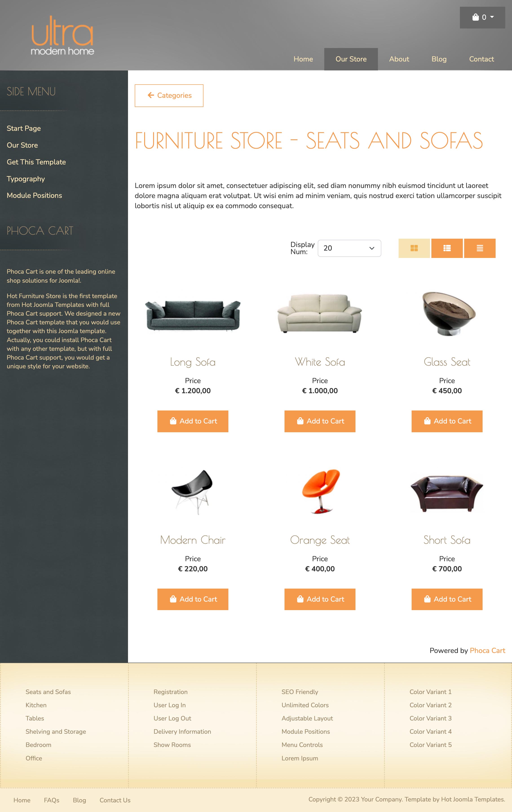512x812 pixels.
Task: Click cart icon on Long Sofa button
Action: tap(173, 421)
